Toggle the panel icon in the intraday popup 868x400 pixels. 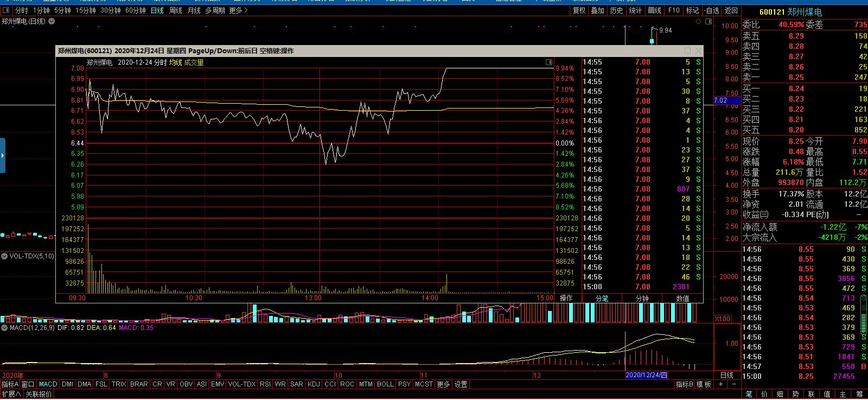(x=549, y=62)
